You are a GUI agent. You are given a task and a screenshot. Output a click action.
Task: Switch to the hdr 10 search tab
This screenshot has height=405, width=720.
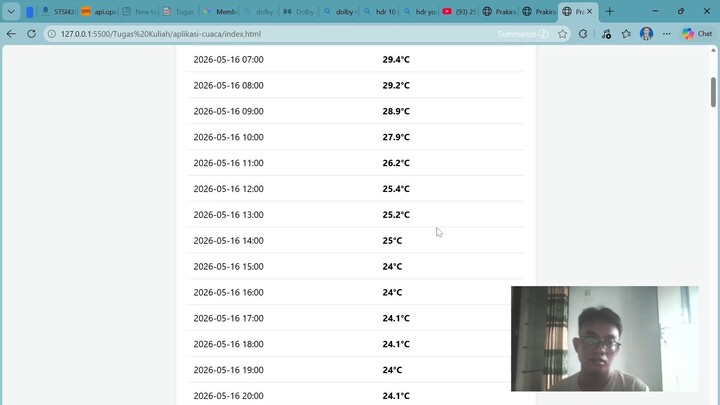click(379, 11)
